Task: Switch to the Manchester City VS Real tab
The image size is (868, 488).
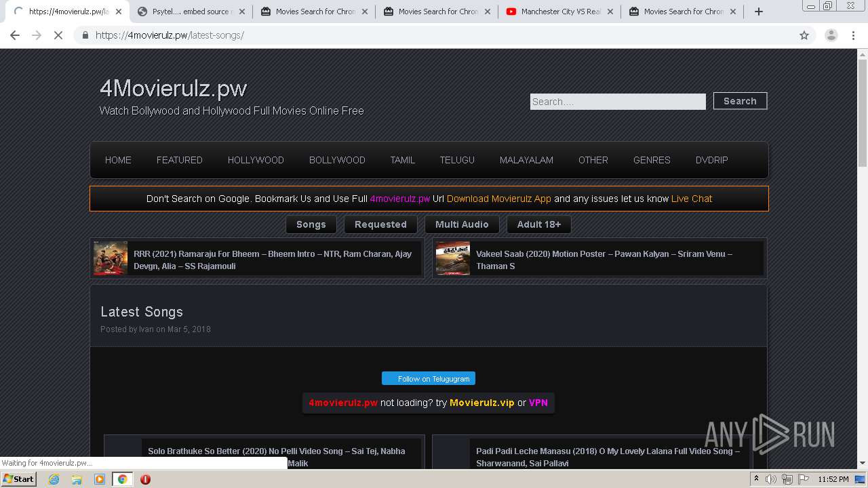Action: pyautogui.click(x=560, y=12)
